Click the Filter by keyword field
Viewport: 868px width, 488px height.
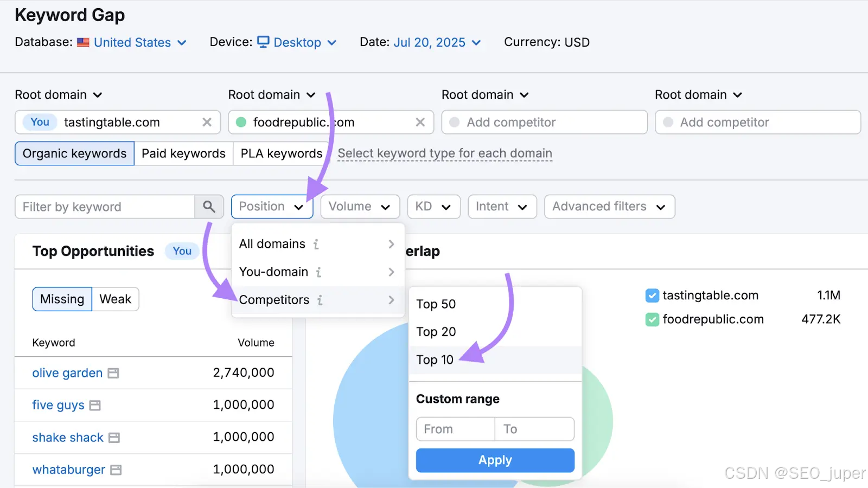tap(105, 207)
